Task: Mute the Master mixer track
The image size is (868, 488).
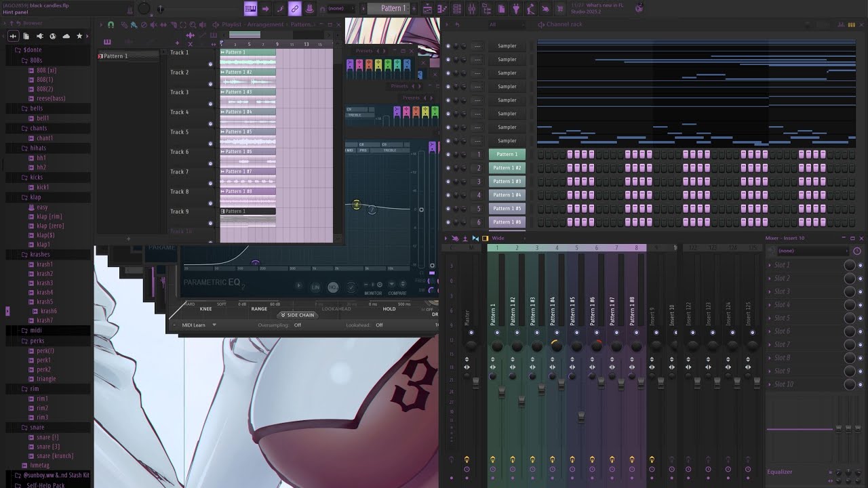Action: tap(471, 333)
